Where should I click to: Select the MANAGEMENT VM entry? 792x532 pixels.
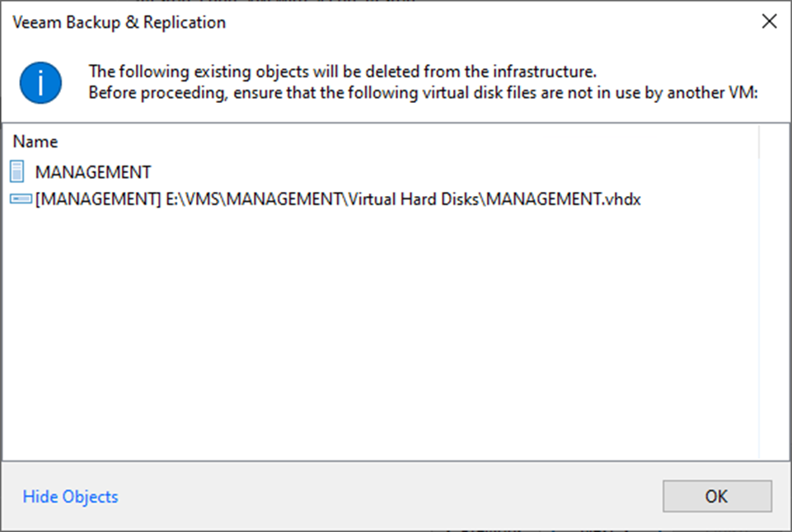click(92, 172)
